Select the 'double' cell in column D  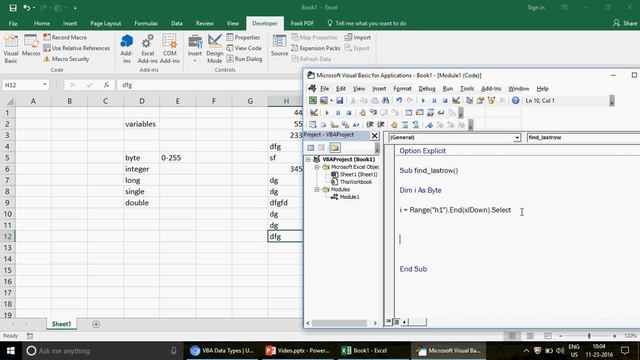(x=142, y=202)
